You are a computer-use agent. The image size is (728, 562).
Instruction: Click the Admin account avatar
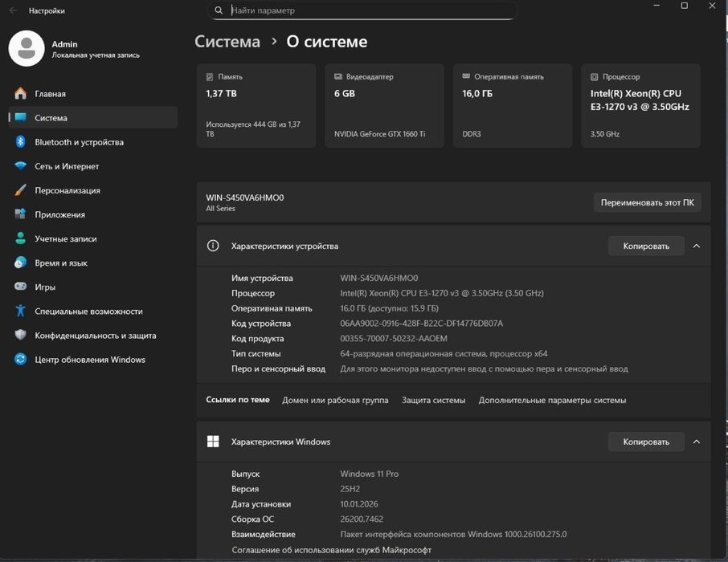click(27, 49)
